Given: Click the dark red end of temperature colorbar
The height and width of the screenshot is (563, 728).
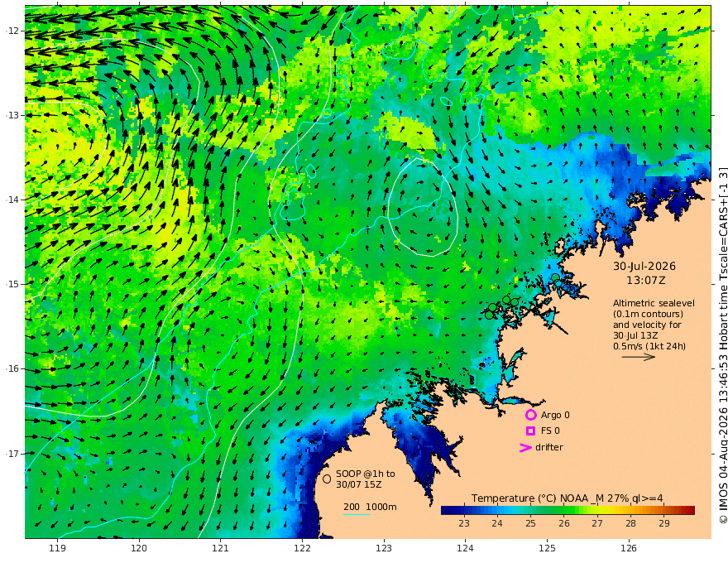Looking at the screenshot, I should coord(688,511).
